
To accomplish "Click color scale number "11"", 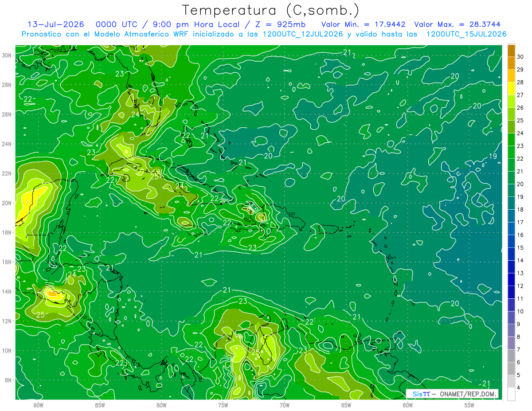I will (x=520, y=298).
